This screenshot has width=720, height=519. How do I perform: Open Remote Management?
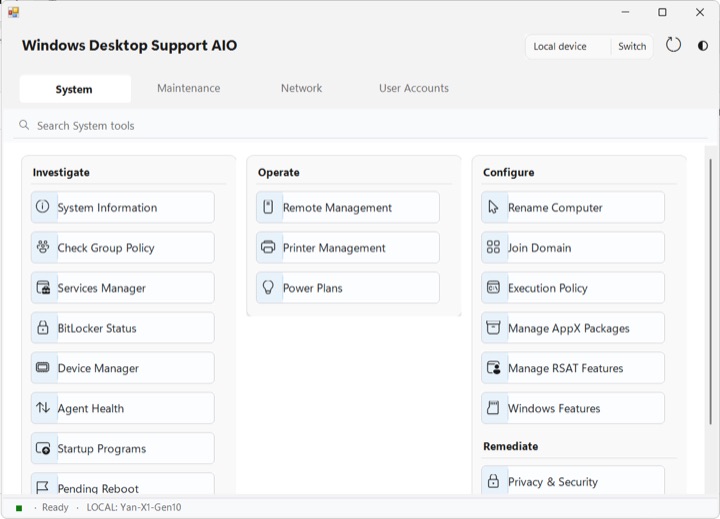click(x=348, y=207)
